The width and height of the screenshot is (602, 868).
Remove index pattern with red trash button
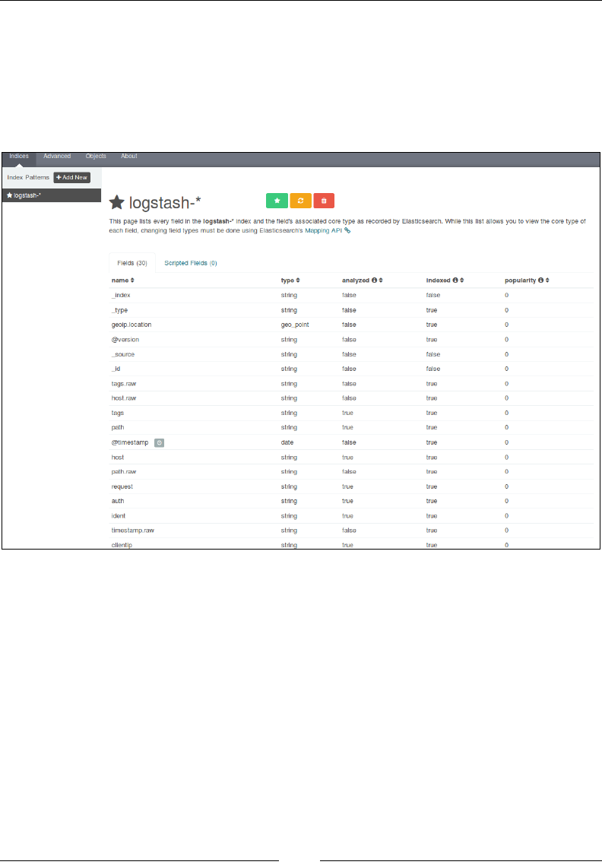[x=324, y=201]
